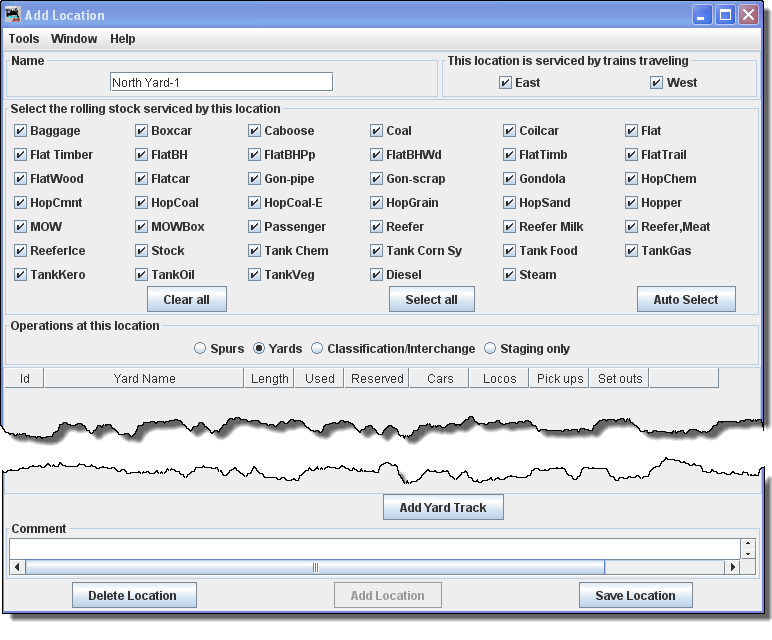The height and width of the screenshot is (640, 772).
Task: Toggle the West train direction checkbox
Action: click(x=656, y=83)
